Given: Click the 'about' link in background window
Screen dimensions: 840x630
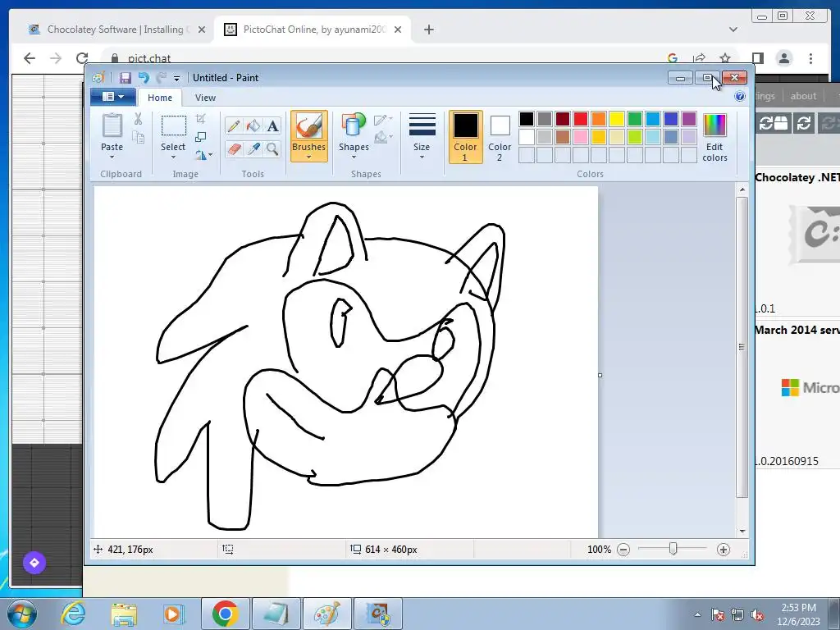Looking at the screenshot, I should 803,96.
